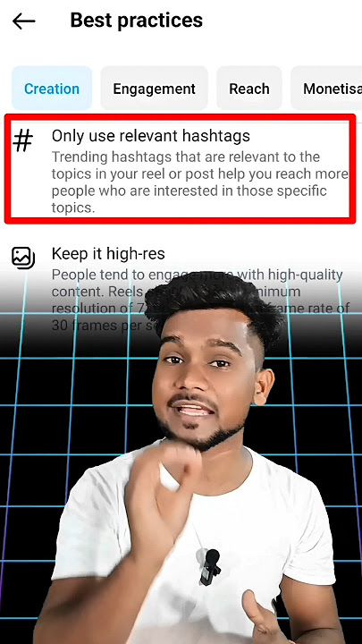362x644 pixels.
Task: Click the Trending hashtags description paragraph
Action: (200, 182)
